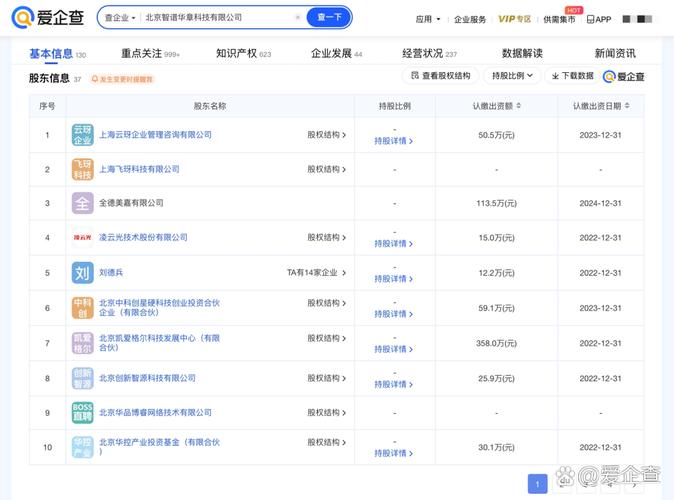The height and width of the screenshot is (500, 674).
Task: Go to page 1 in pagination
Action: (x=537, y=484)
